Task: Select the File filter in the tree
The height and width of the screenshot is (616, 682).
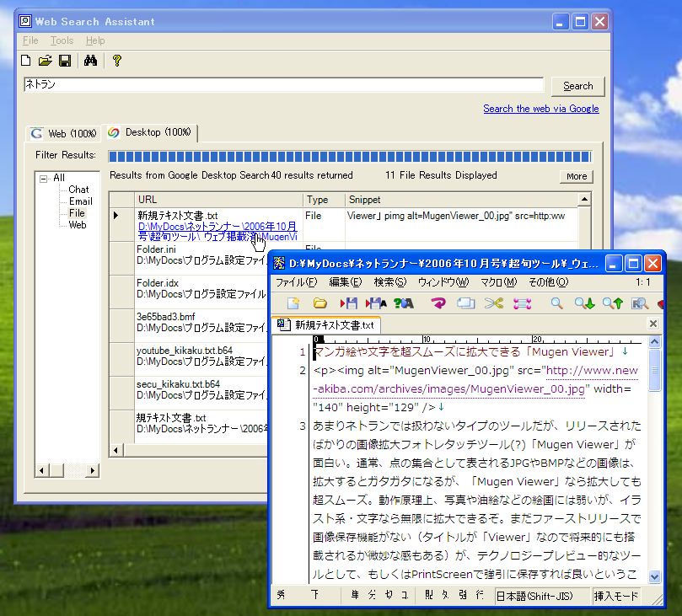Action: (77, 213)
